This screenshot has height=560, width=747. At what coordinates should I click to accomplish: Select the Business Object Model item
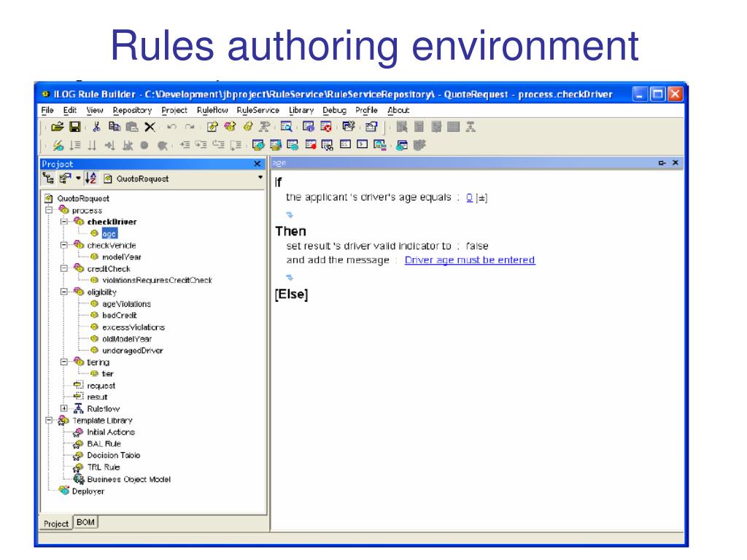[x=128, y=479]
